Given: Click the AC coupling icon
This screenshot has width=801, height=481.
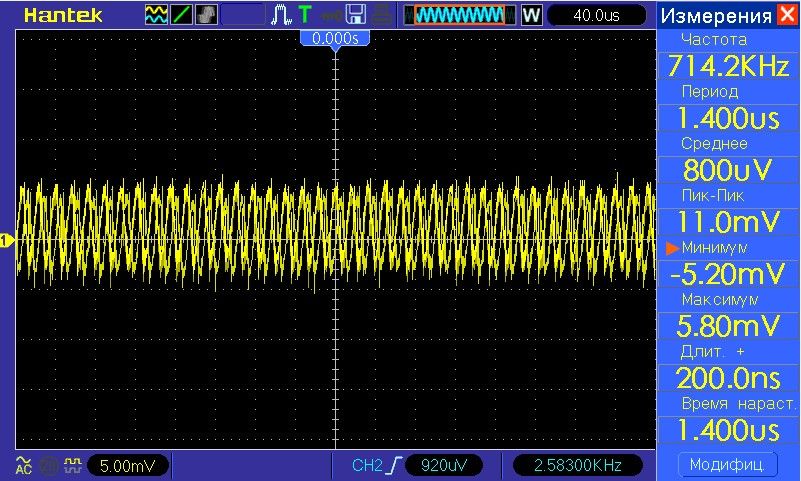Looking at the screenshot, I should tap(23, 465).
